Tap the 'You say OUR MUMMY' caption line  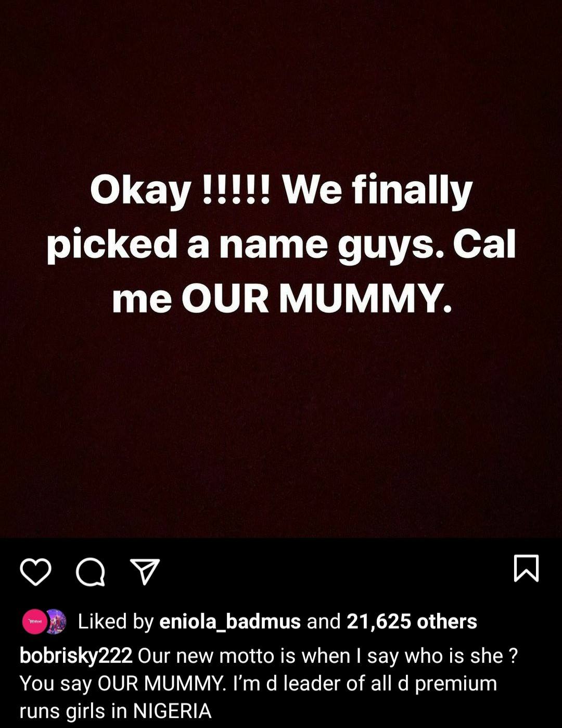(x=123, y=683)
